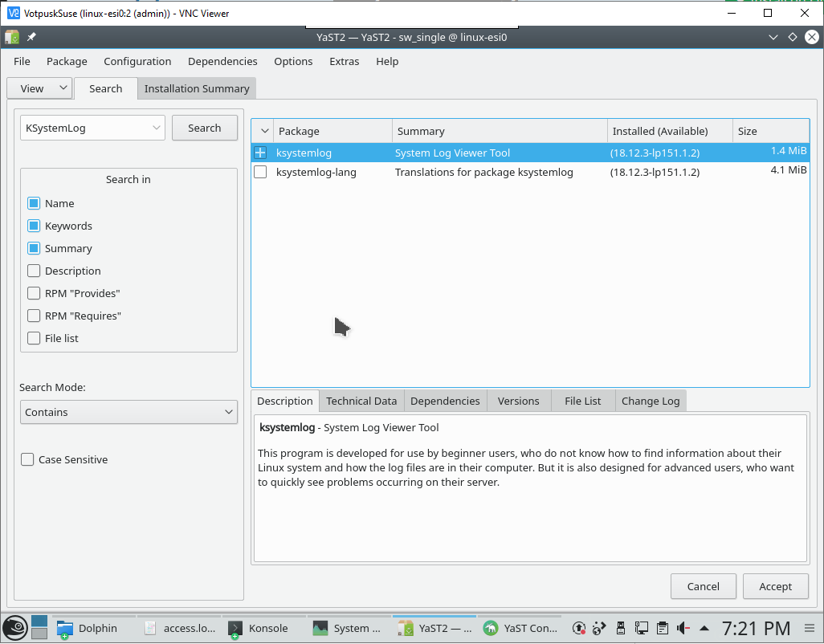Click the KSystemLog search text field
824x644 pixels.
click(87, 128)
